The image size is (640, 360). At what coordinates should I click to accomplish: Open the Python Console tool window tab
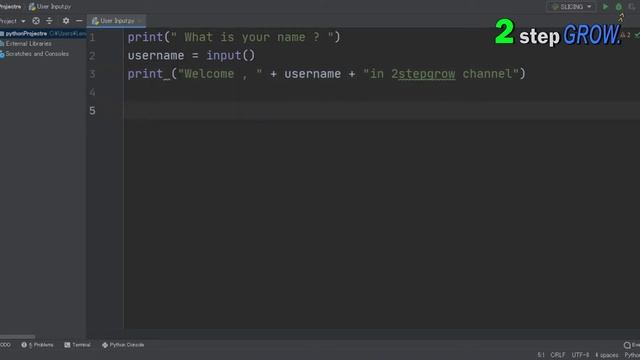123,345
